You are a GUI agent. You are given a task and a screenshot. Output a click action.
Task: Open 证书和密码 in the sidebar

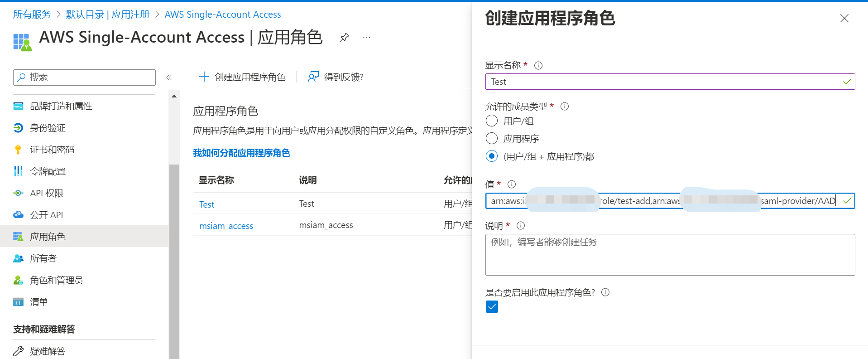click(52, 150)
